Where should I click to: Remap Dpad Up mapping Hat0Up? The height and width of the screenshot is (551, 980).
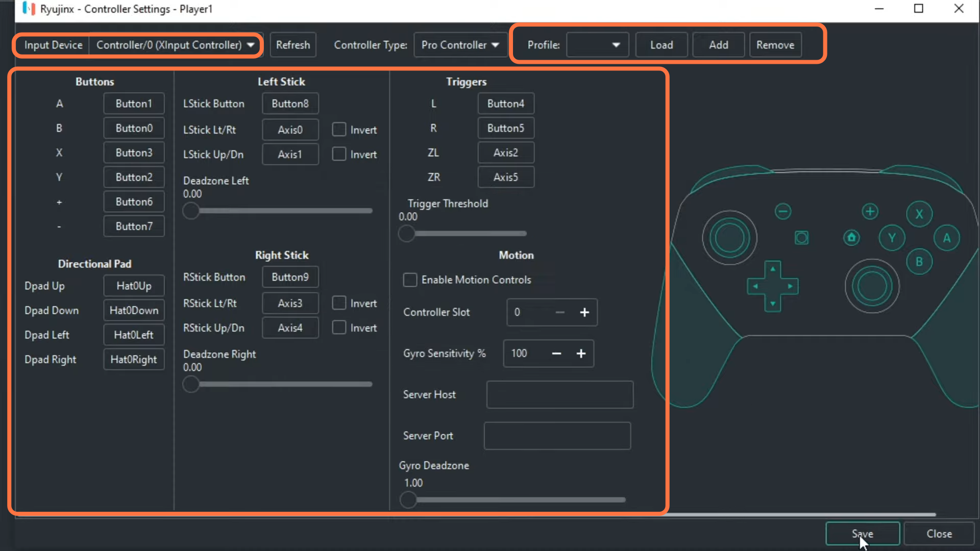coord(134,286)
